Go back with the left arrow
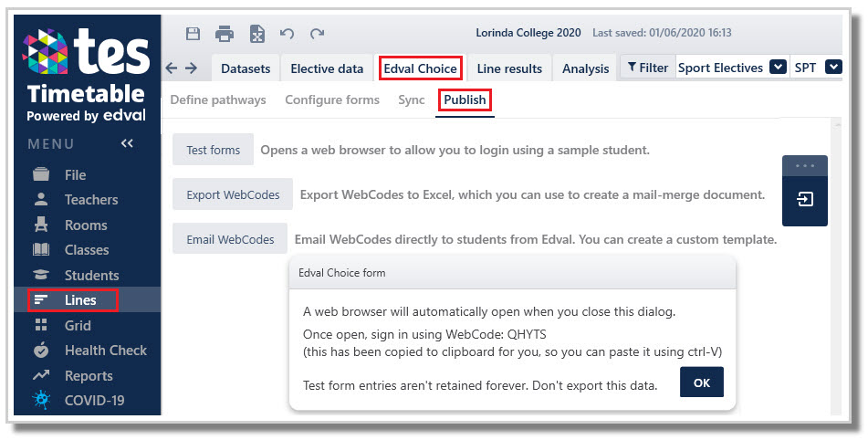Image resolution: width=868 pixels, height=440 pixels. (172, 68)
